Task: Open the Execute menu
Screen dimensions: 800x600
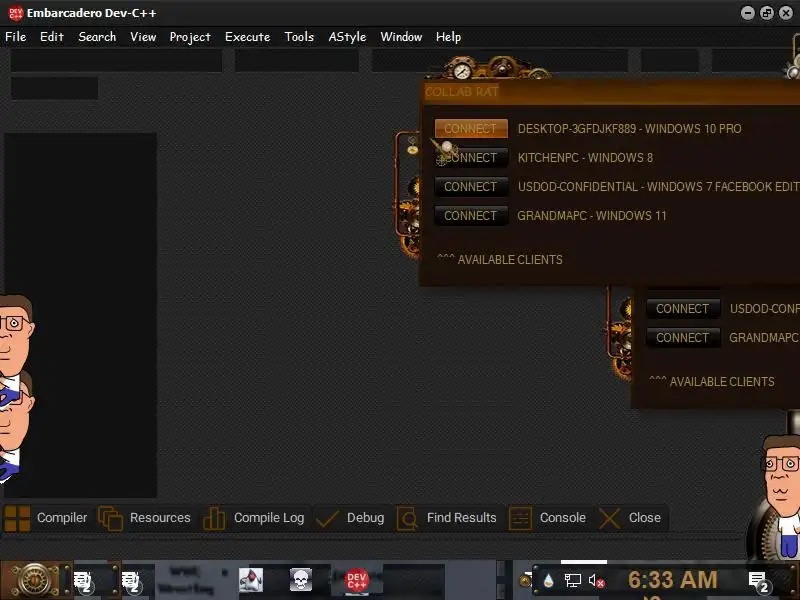Action: [x=247, y=37]
